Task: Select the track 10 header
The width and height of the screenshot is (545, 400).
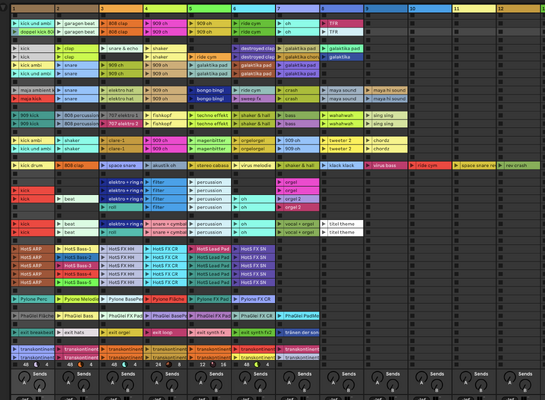Action: pyautogui.click(x=430, y=9)
